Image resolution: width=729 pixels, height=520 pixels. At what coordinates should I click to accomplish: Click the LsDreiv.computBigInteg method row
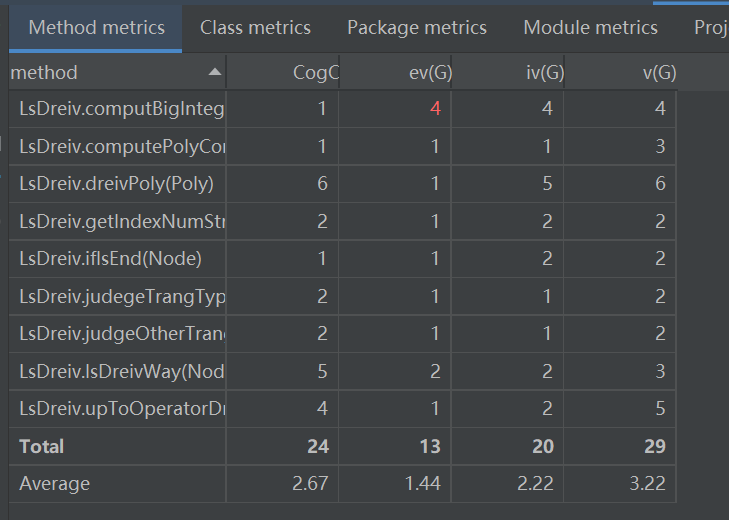[121, 109]
